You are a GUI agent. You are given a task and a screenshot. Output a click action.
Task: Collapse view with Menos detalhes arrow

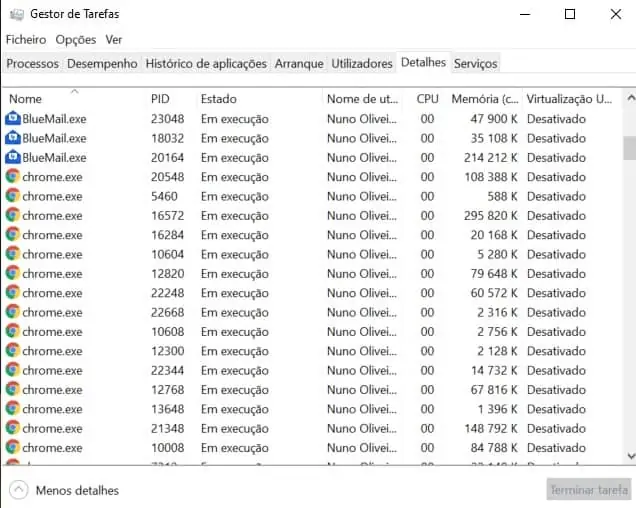pyautogui.click(x=18, y=490)
